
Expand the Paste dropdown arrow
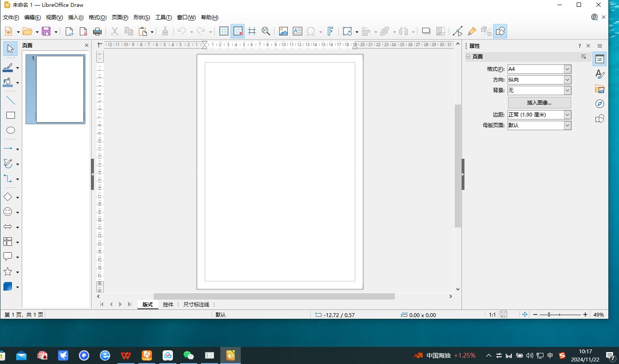point(152,32)
